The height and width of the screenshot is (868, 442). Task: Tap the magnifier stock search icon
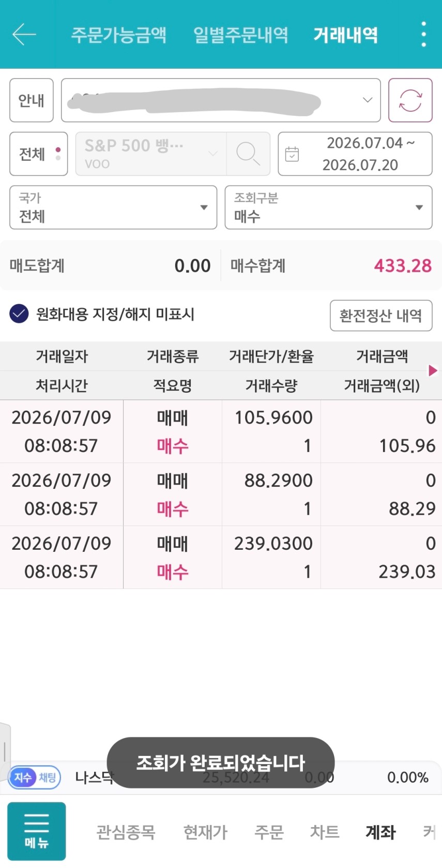point(248,154)
